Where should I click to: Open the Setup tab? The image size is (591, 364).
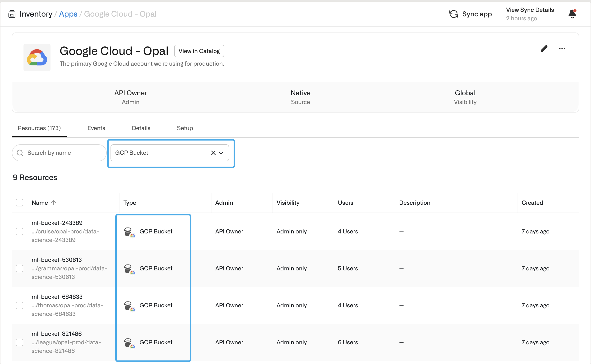(x=185, y=128)
